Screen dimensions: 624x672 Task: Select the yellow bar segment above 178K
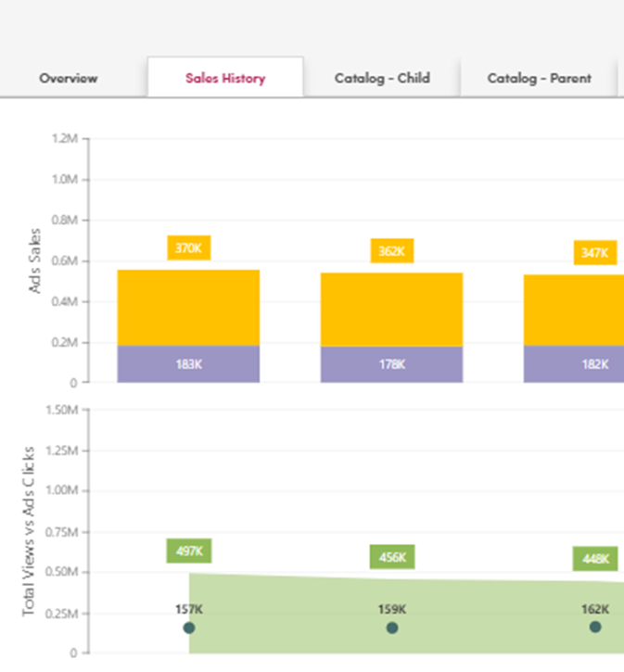(391, 310)
